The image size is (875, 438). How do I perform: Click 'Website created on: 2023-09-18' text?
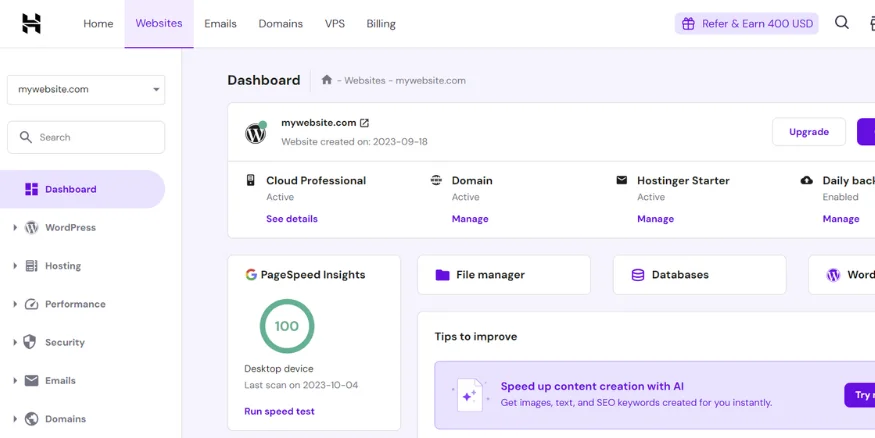[x=354, y=142]
